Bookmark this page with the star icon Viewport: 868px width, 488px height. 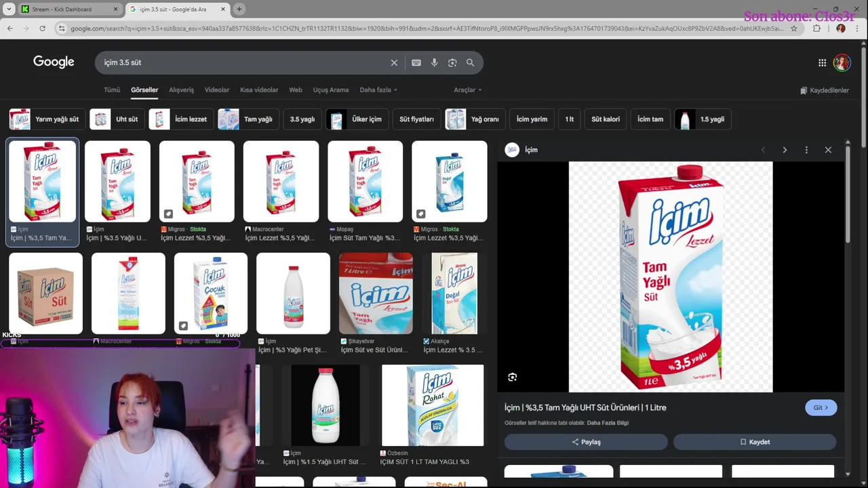794,28
